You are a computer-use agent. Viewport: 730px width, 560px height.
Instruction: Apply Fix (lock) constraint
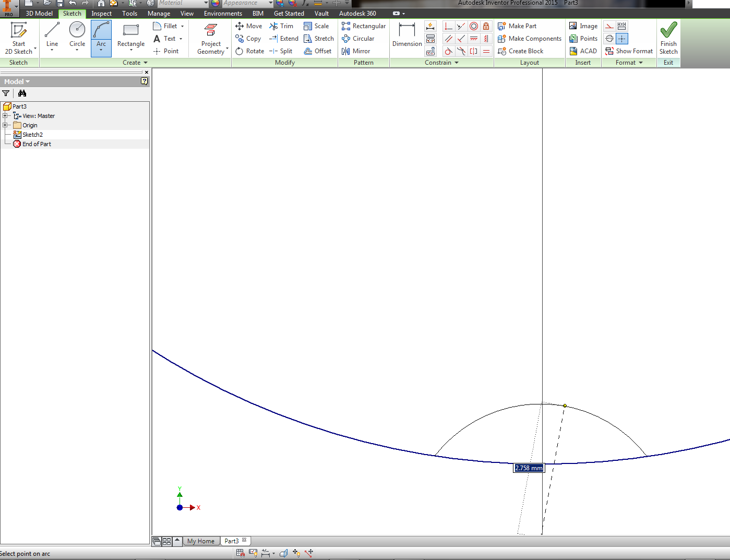[x=486, y=26]
